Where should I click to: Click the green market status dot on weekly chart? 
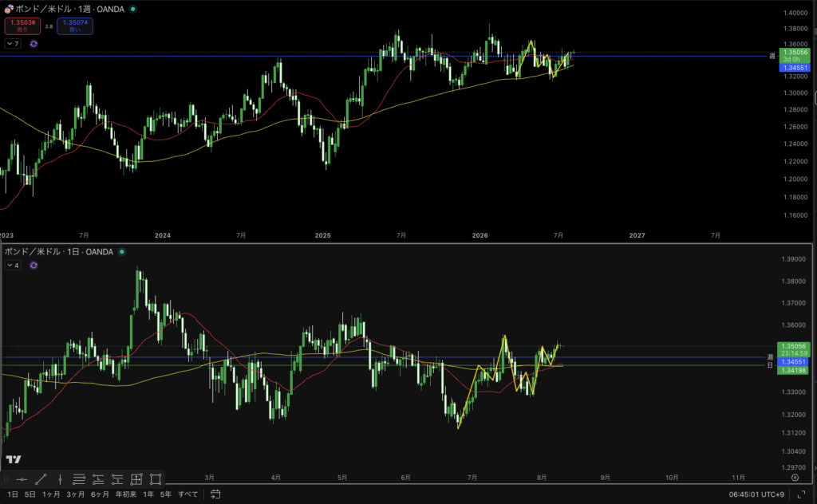(133, 9)
